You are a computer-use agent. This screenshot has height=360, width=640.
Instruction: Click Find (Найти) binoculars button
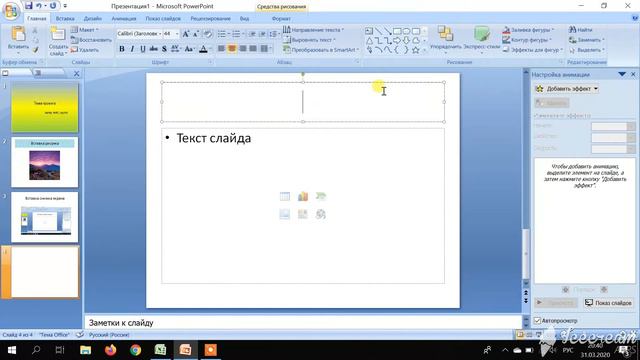pyautogui.click(x=580, y=30)
